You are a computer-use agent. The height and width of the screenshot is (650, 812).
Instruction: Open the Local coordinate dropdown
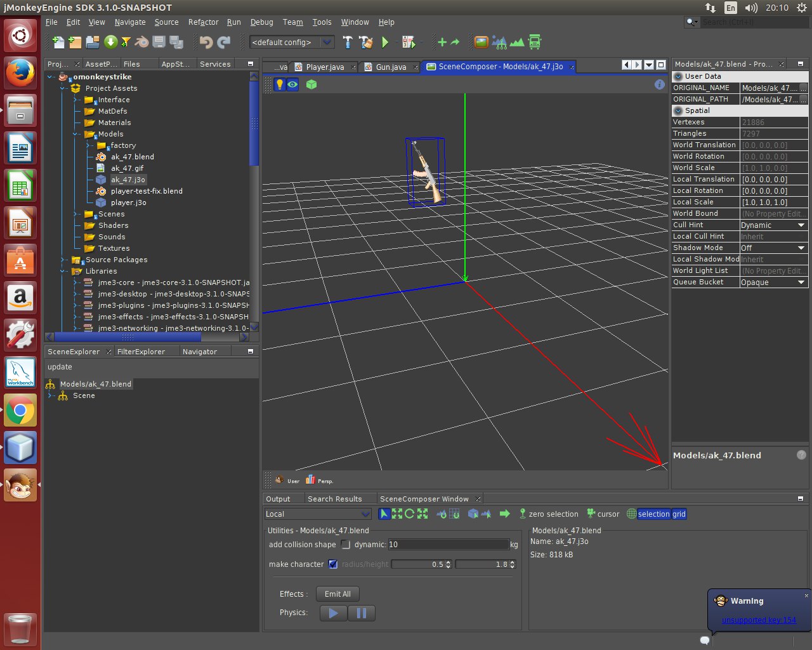coord(318,514)
